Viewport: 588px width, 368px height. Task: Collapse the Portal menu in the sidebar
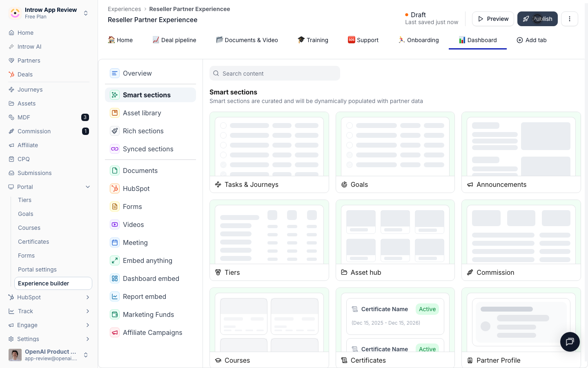tap(49, 187)
